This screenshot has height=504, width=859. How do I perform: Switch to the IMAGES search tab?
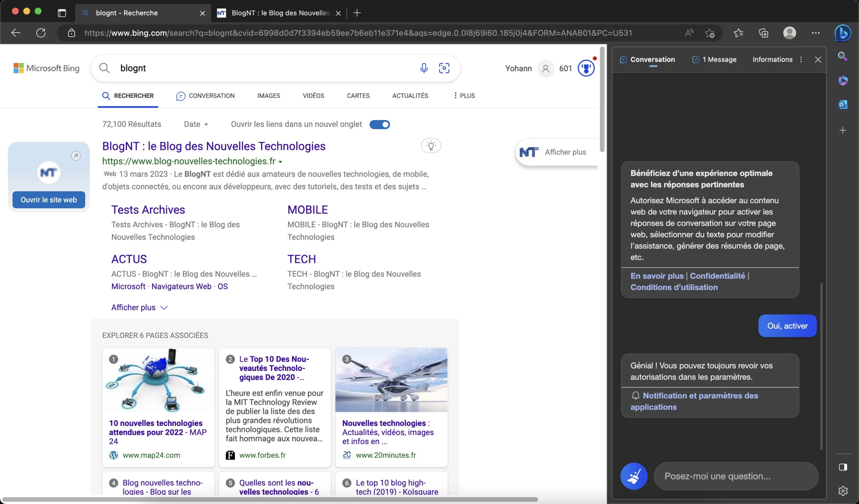[x=268, y=96]
